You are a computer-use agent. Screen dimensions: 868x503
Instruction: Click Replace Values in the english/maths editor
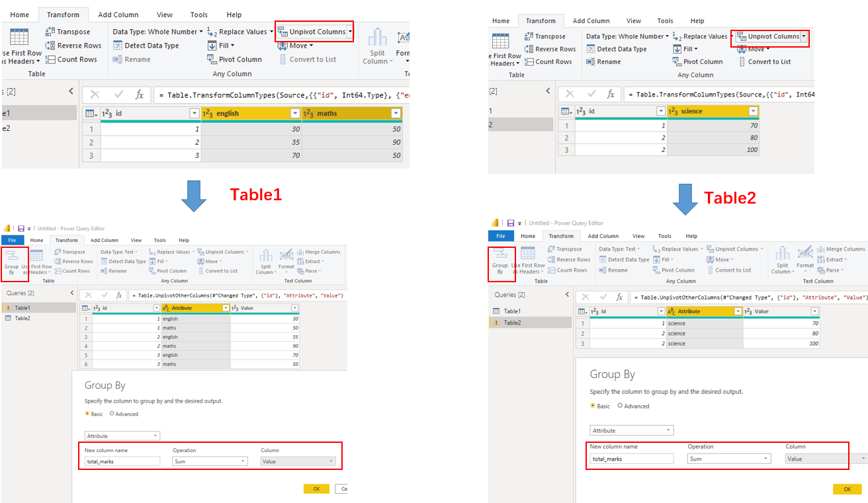(238, 32)
